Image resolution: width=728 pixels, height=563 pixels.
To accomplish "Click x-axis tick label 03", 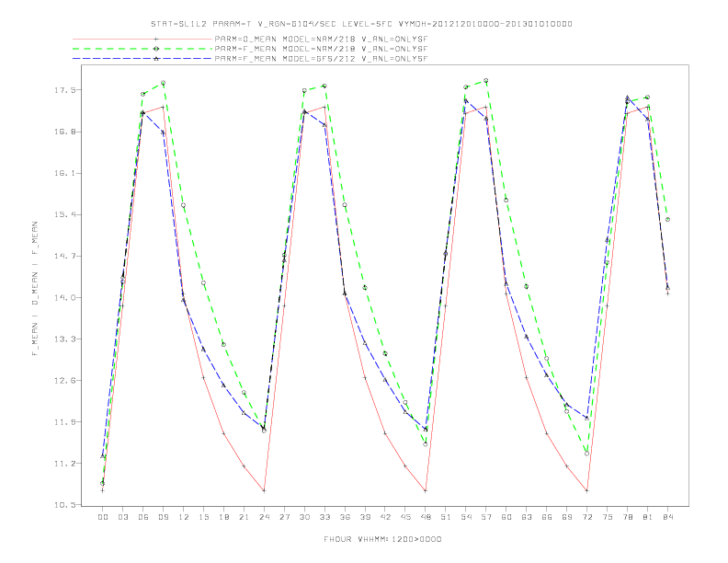I will tap(122, 517).
